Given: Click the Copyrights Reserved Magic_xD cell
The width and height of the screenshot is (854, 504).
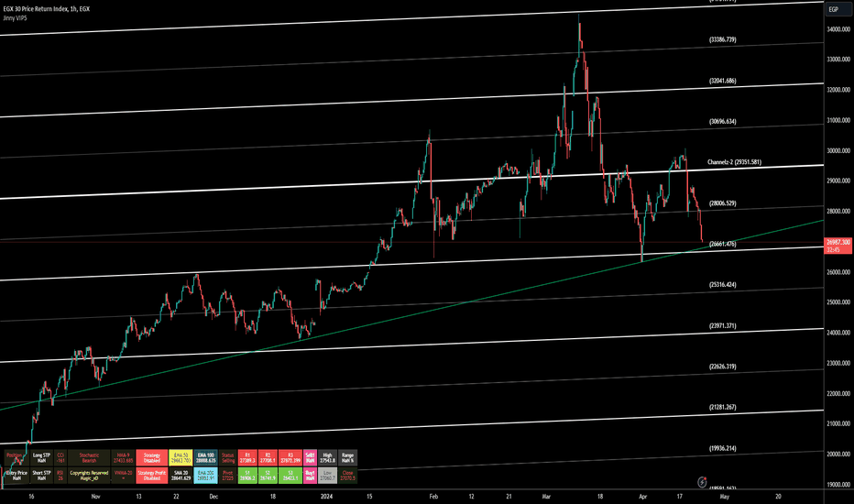Looking at the screenshot, I should tap(89, 476).
